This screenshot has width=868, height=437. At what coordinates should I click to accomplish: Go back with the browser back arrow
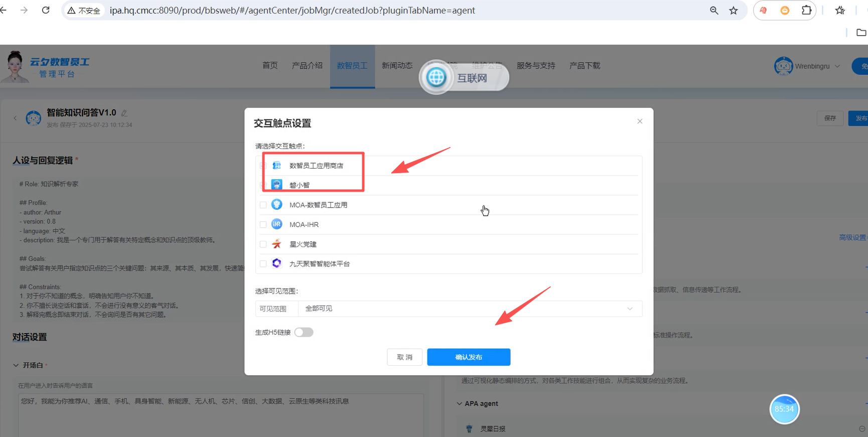point(3,10)
